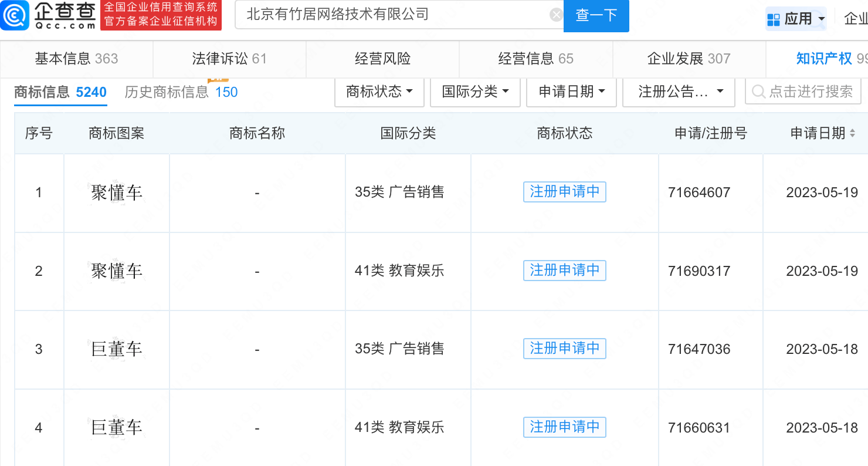
Task: Click the 巨董车 trademark image in row 3
Action: (x=117, y=349)
